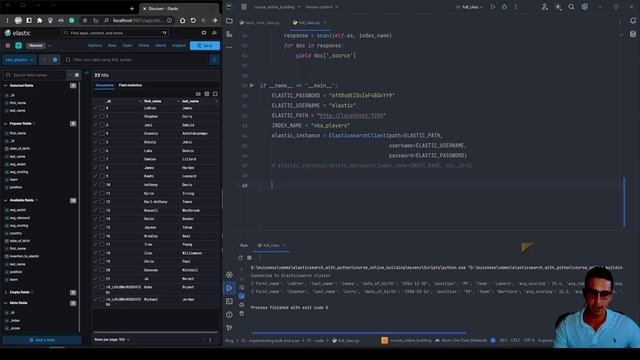The height and width of the screenshot is (360, 640).
Task: Switch to the first editor tab in PyCharm
Action: click(260, 23)
